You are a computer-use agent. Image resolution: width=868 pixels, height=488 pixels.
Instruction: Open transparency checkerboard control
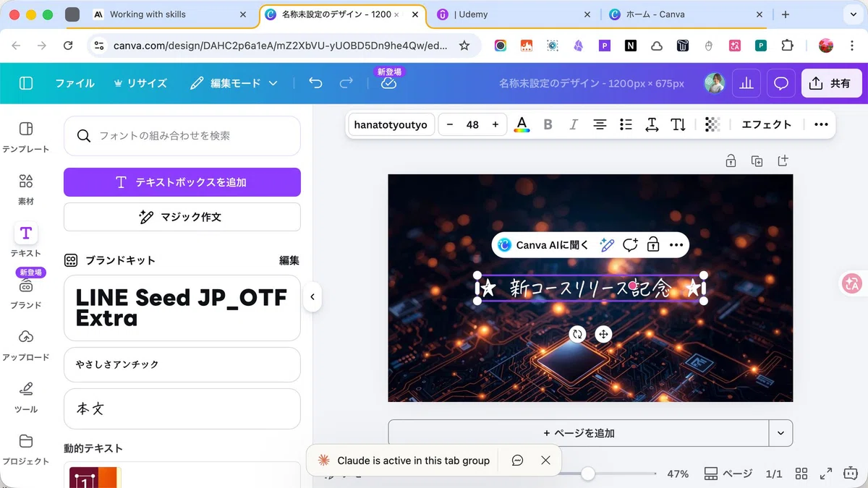[x=712, y=124]
